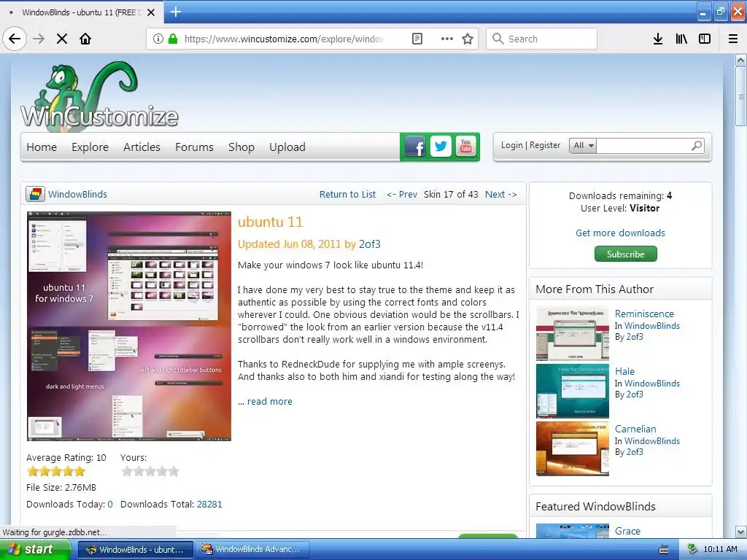Click the Downloads Total 28281 link
Image resolution: width=747 pixels, height=560 pixels.
point(209,505)
